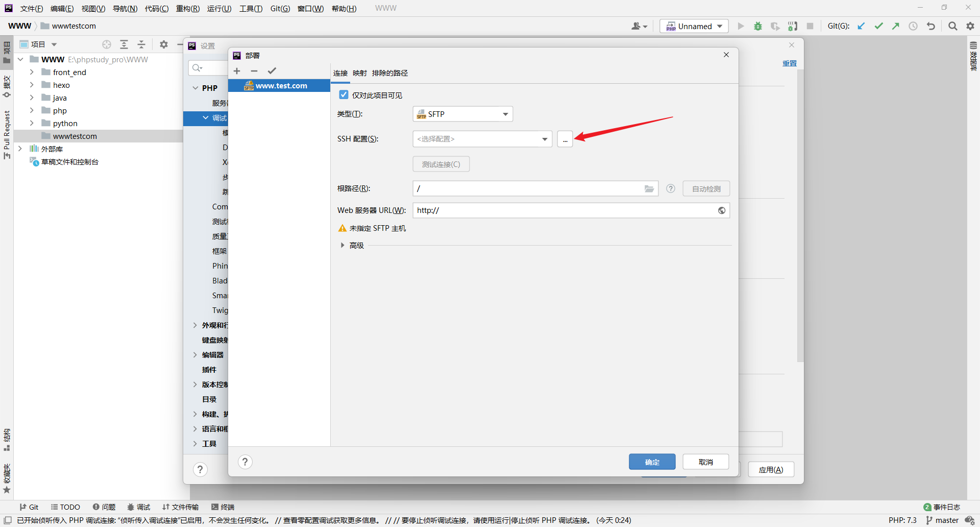This screenshot has width=980, height=527.
Task: Expand the Advanced section
Action: [342, 246]
